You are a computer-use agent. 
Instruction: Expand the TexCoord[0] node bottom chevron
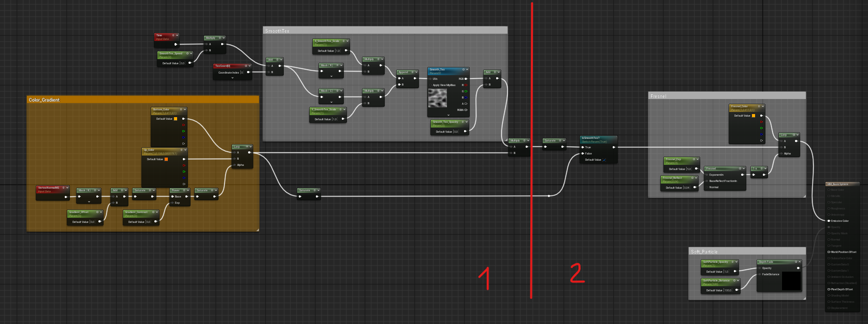coord(232,78)
